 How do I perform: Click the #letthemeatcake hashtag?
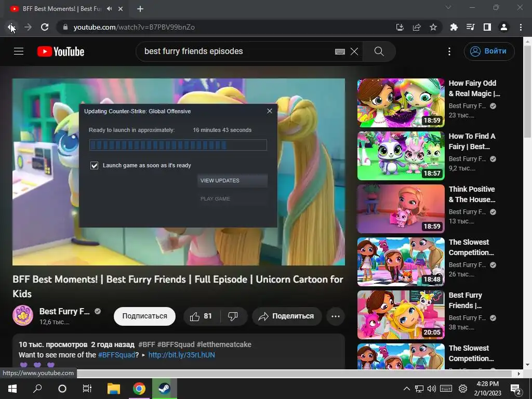click(224, 344)
